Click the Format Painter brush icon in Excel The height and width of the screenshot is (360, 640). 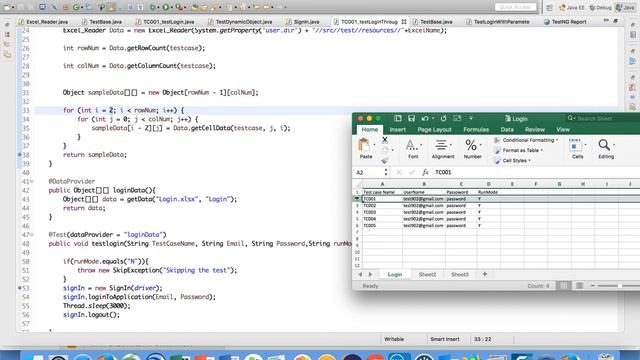click(384, 161)
